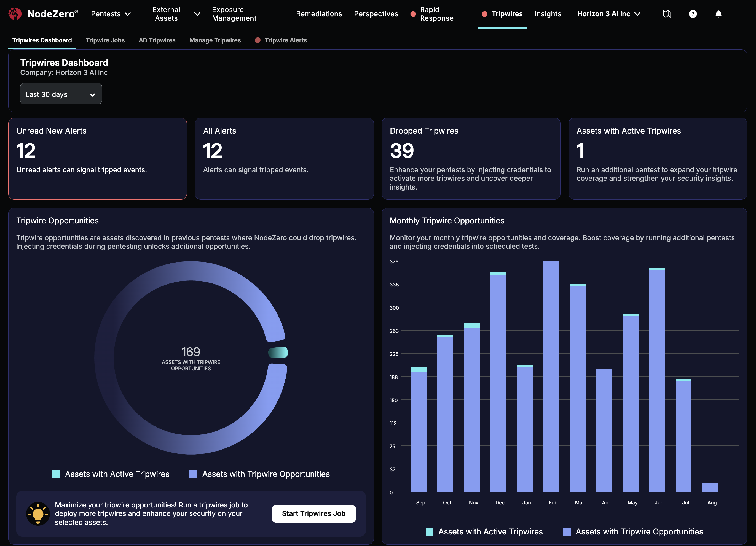Image resolution: width=756 pixels, height=546 pixels.
Task: Open Rapid Response section
Action: (x=437, y=14)
